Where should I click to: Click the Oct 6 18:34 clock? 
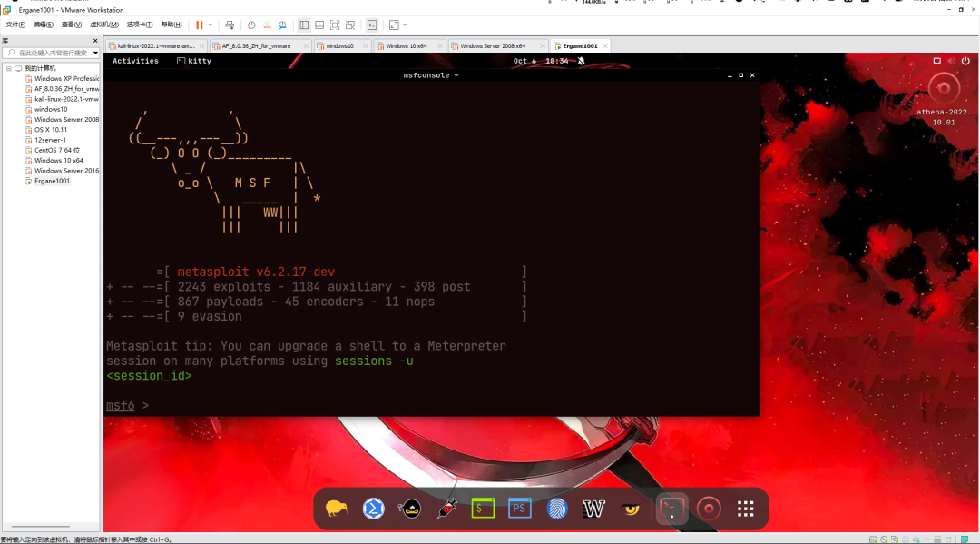tap(541, 61)
